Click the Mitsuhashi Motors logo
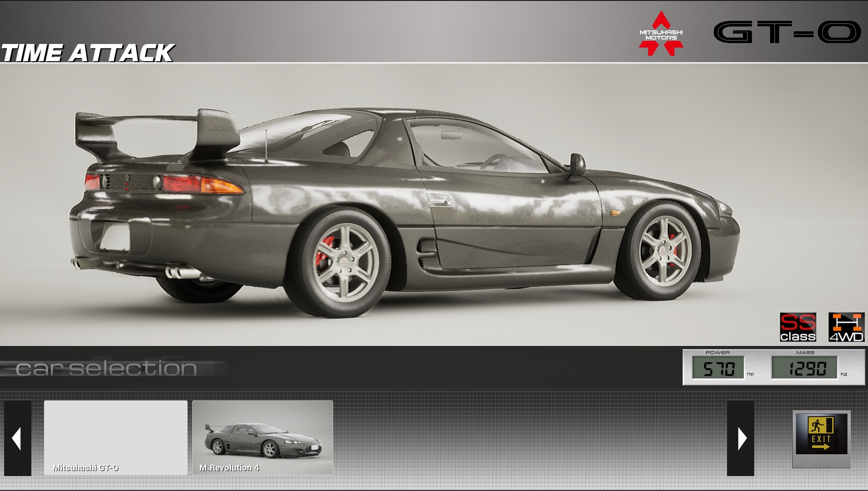This screenshot has width=868, height=491. click(x=661, y=34)
